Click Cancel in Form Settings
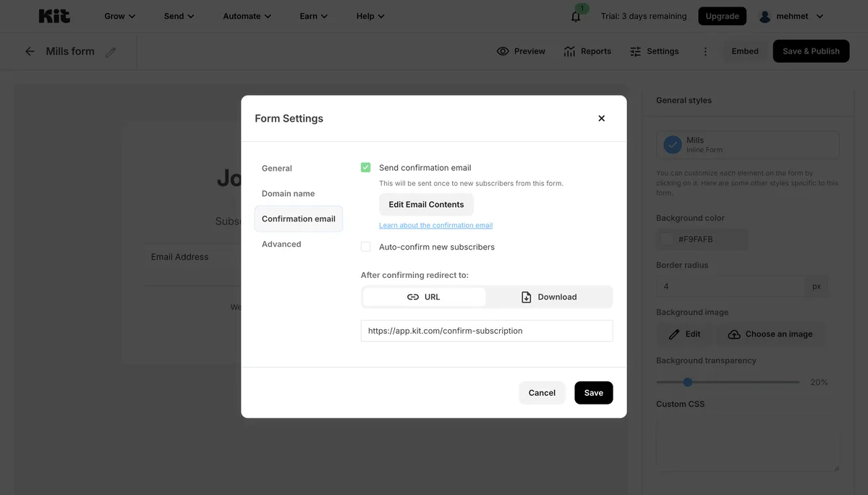This screenshot has width=868, height=495. coord(542,393)
